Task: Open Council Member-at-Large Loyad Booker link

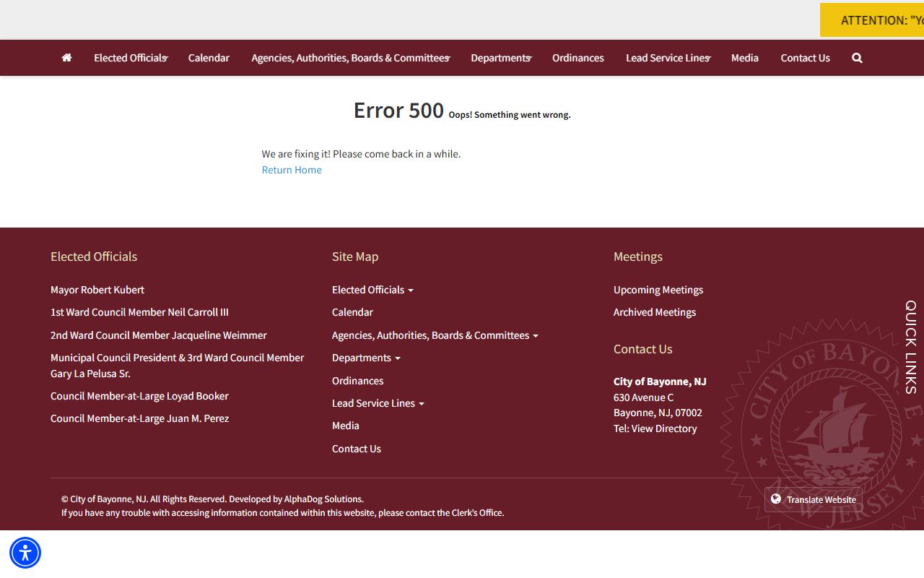Action: tap(139, 396)
